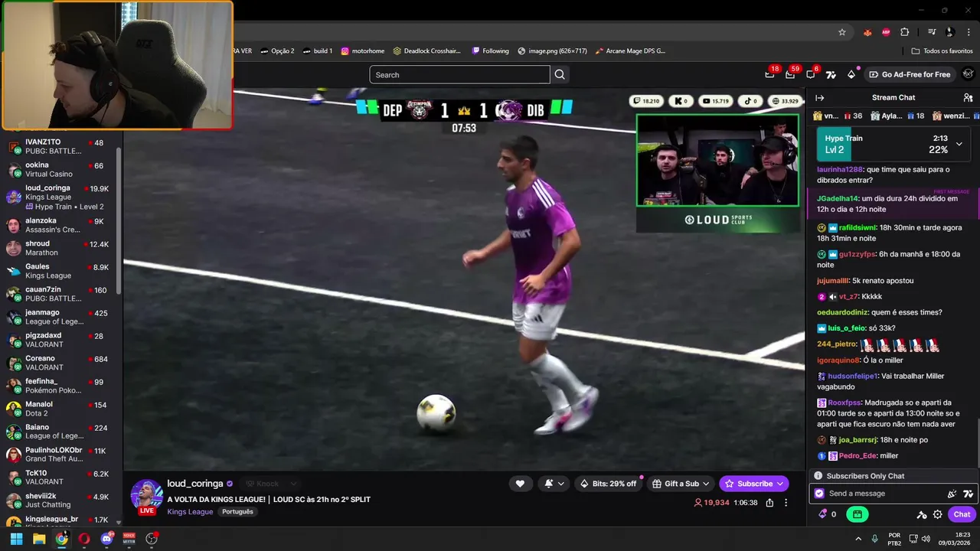Open the Following bookmark
The width and height of the screenshot is (980, 551).
pos(490,51)
